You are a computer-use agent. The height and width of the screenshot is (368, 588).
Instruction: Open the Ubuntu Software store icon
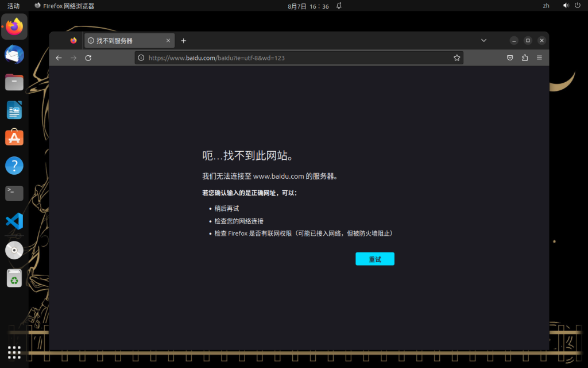(x=14, y=138)
